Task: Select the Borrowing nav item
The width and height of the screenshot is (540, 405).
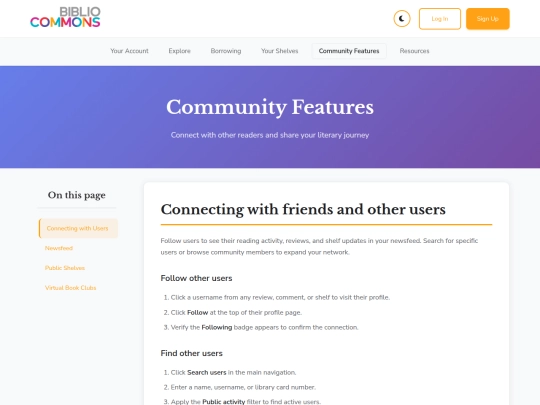Action: click(226, 51)
